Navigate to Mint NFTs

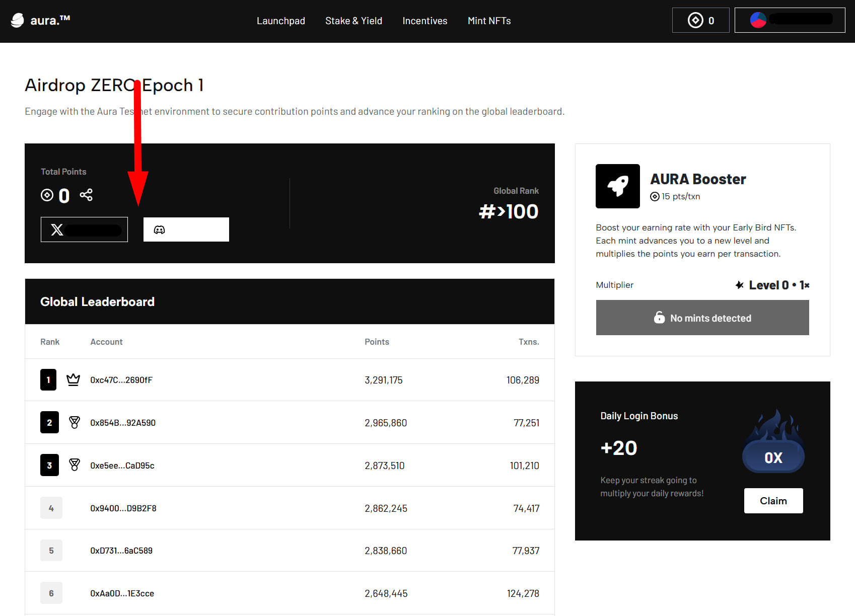489,21
